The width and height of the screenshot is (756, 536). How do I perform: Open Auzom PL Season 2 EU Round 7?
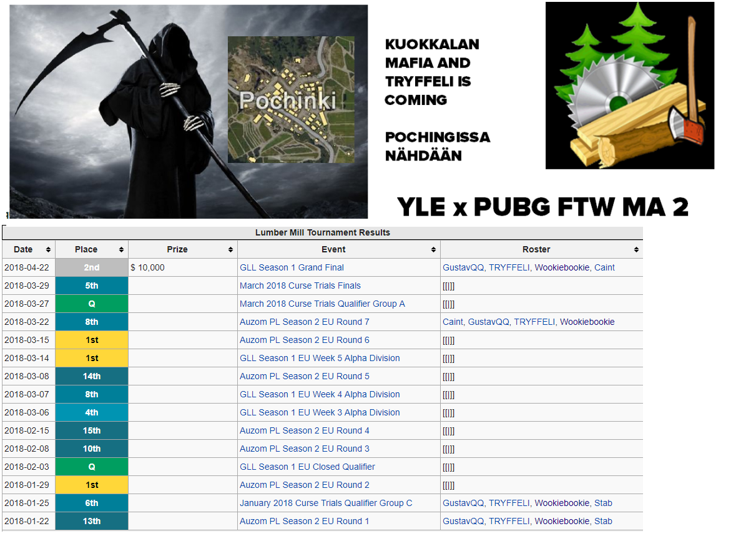tap(305, 322)
